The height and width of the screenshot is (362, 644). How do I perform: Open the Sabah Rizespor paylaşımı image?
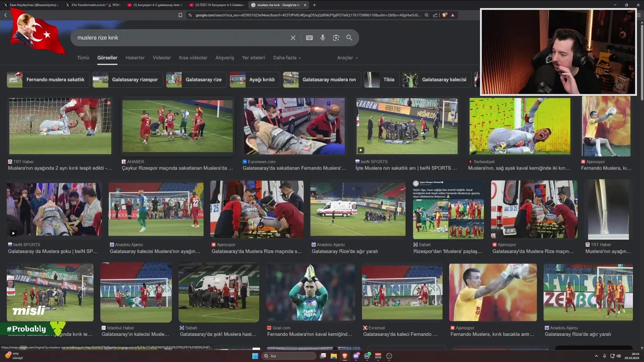pos(448,209)
